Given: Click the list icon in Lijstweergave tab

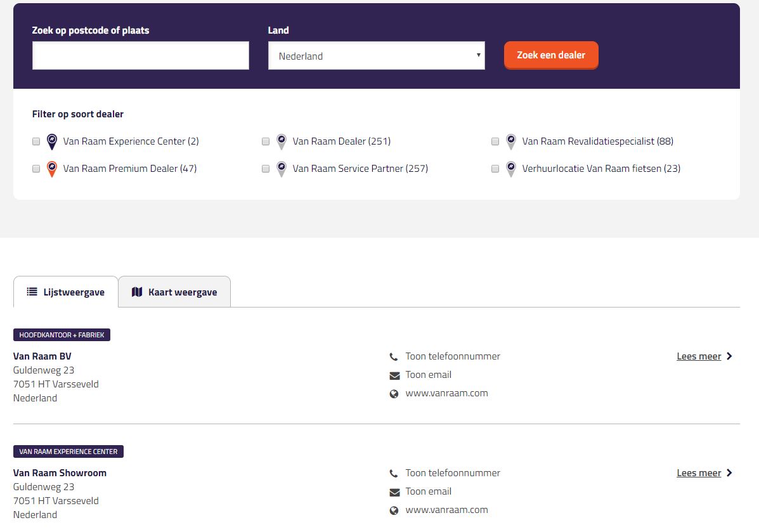Looking at the screenshot, I should click(x=32, y=292).
